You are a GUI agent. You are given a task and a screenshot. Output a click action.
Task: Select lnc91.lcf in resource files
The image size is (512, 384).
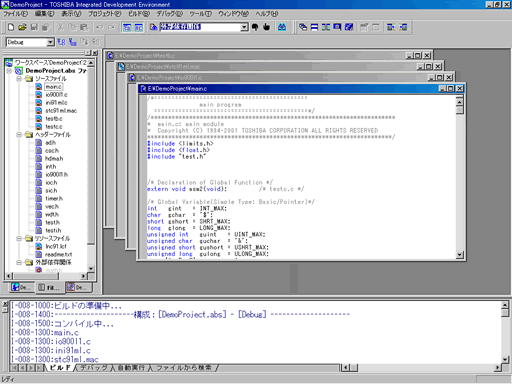pos(56,246)
